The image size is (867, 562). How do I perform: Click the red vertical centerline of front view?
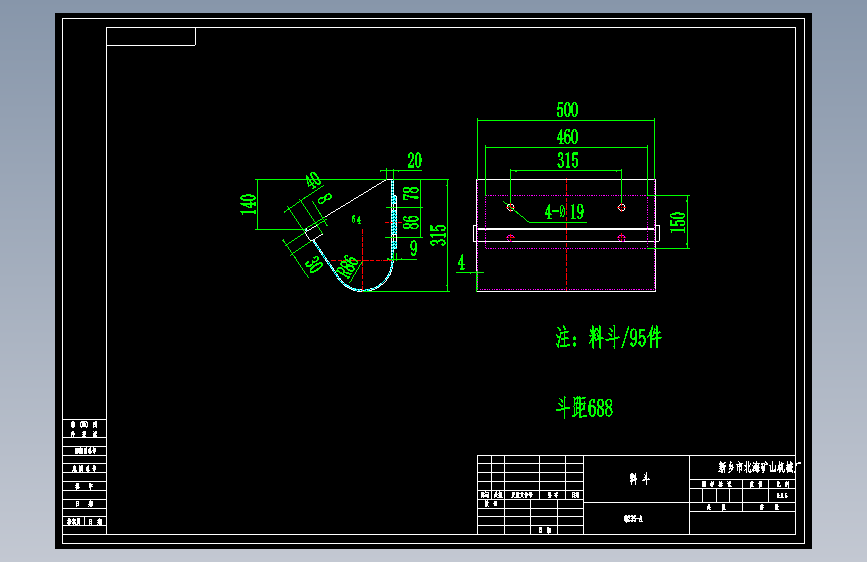(566, 235)
